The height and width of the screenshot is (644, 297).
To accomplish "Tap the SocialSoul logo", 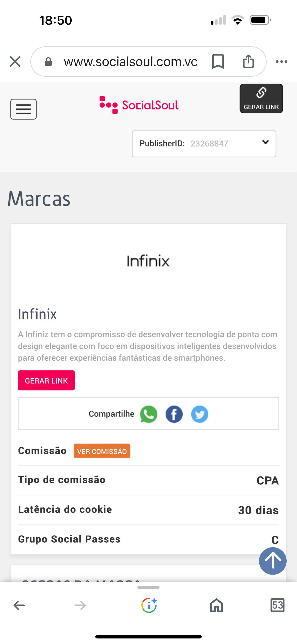I will point(139,105).
